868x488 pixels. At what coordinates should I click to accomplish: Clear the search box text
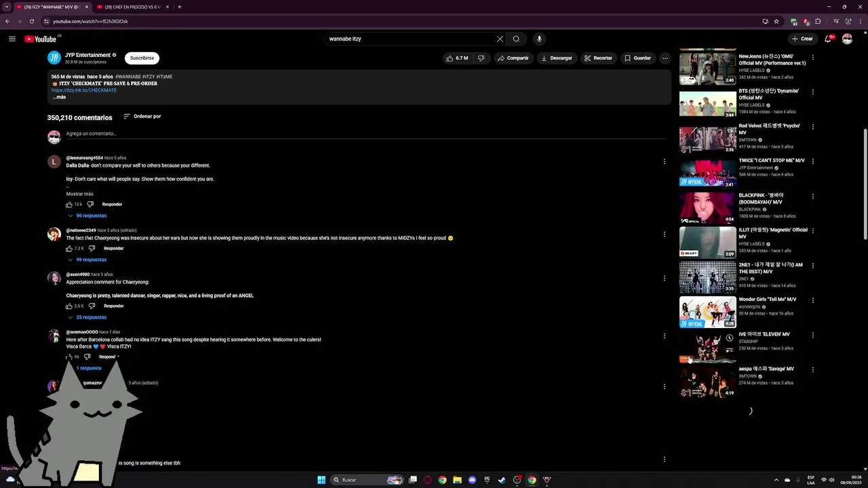pyautogui.click(x=500, y=39)
